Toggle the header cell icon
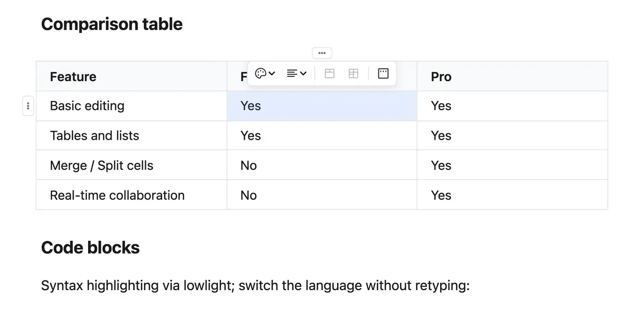This screenshot has height=309, width=644. pos(383,74)
